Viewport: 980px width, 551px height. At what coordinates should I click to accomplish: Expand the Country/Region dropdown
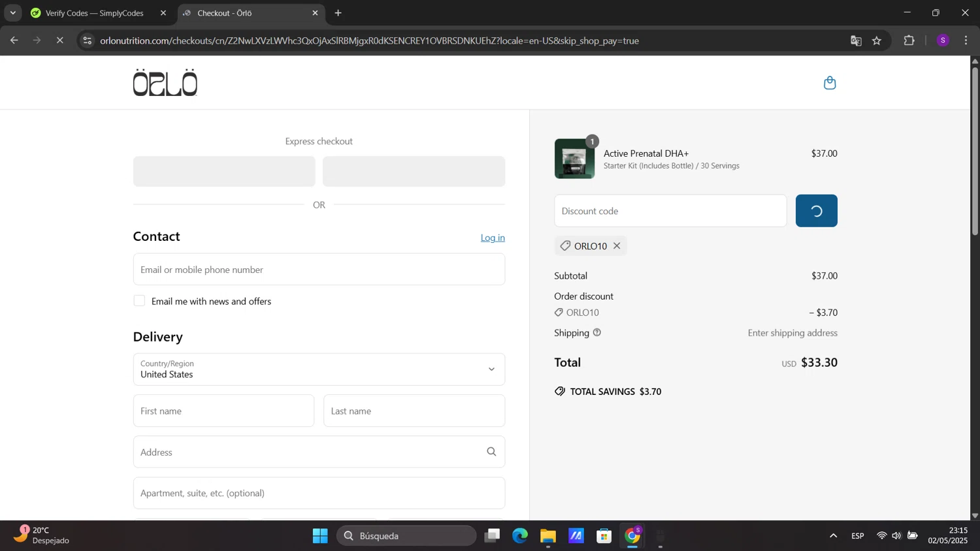[319, 370]
